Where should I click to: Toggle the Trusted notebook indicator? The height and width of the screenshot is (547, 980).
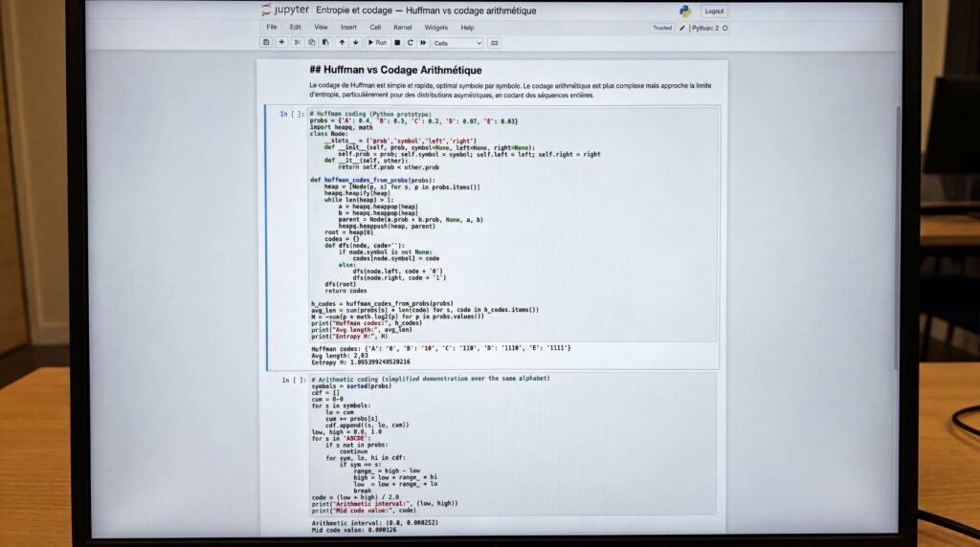tap(662, 28)
